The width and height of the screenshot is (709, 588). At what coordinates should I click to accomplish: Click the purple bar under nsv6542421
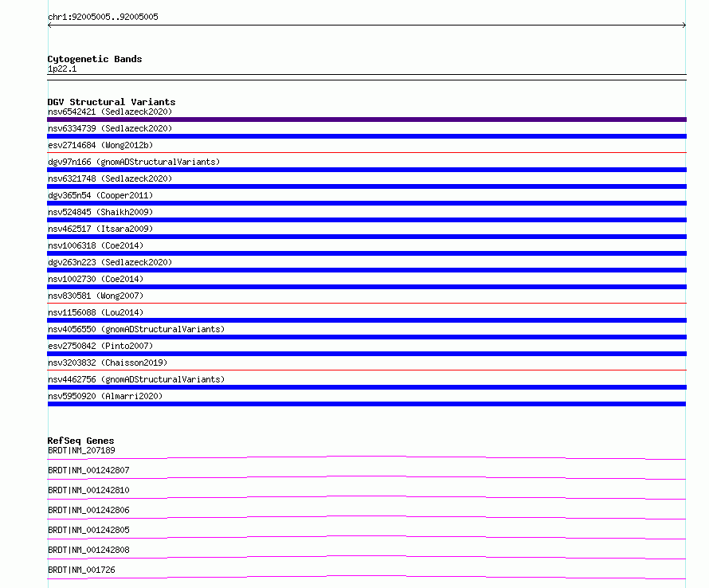(366, 120)
